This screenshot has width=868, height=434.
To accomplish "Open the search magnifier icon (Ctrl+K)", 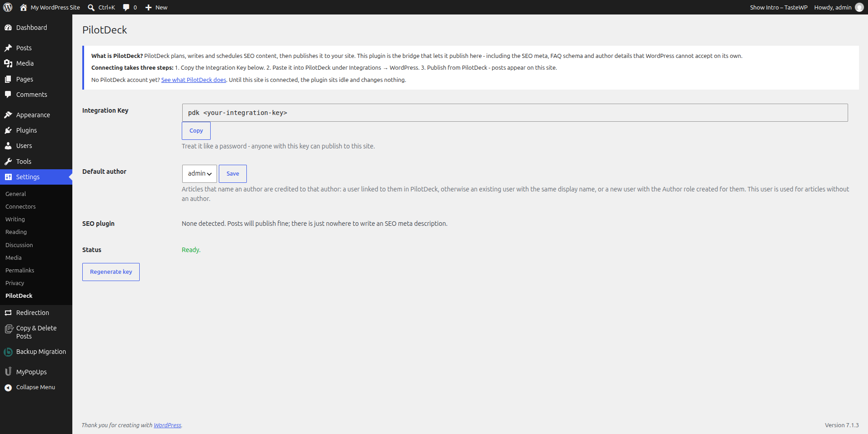I will 91,7.
